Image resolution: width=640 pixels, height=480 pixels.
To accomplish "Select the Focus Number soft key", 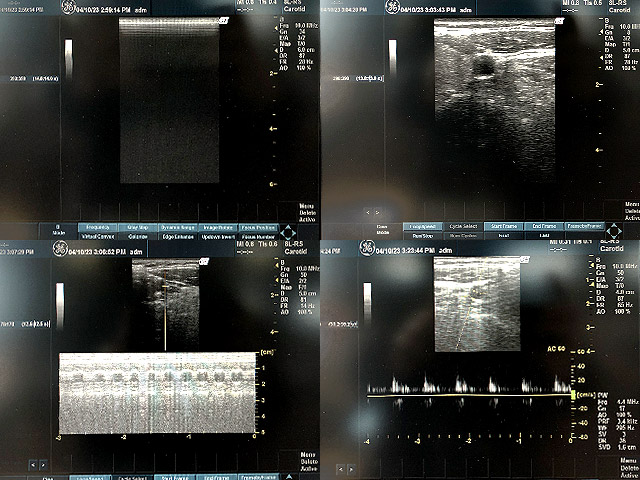I will point(258,236).
